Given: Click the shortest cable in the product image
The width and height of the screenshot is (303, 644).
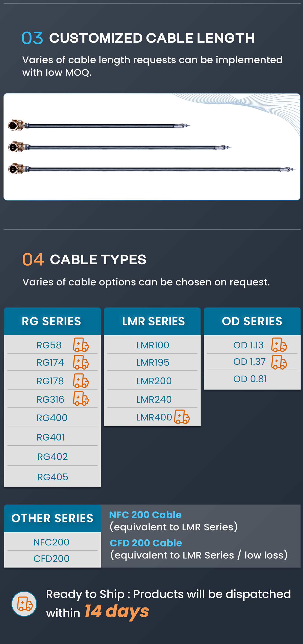Looking at the screenshot, I should 101,126.
